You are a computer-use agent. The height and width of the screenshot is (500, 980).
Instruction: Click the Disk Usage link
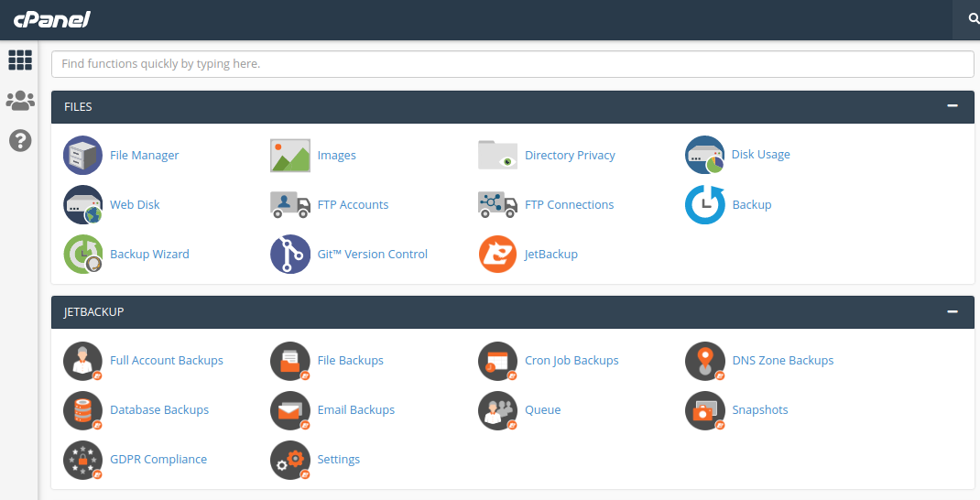click(760, 155)
